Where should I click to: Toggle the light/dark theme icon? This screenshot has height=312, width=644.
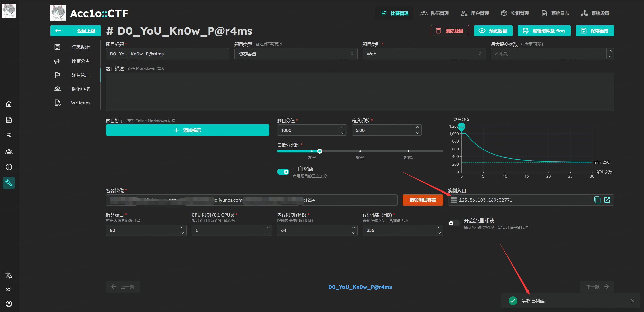(9, 289)
